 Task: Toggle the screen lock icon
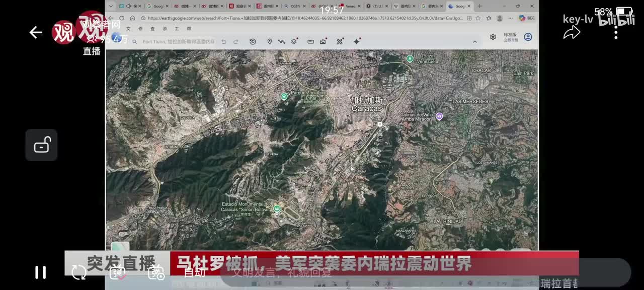(x=41, y=145)
